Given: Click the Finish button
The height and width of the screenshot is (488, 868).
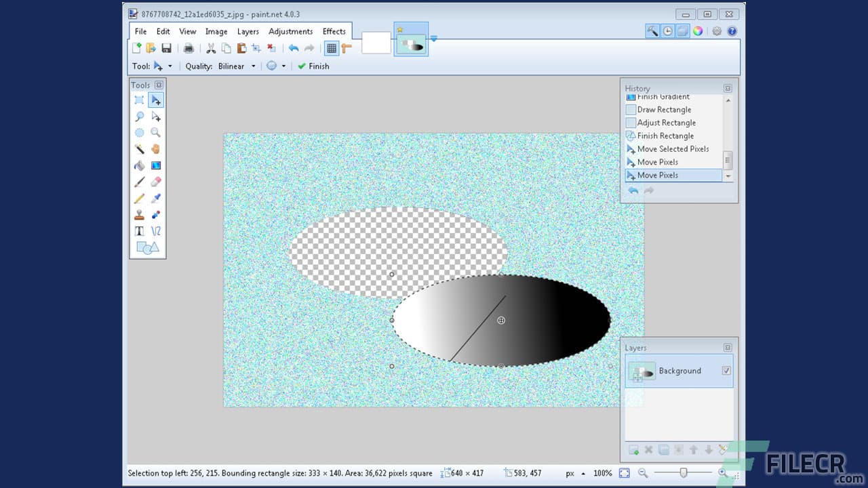Looking at the screenshot, I should pos(313,66).
